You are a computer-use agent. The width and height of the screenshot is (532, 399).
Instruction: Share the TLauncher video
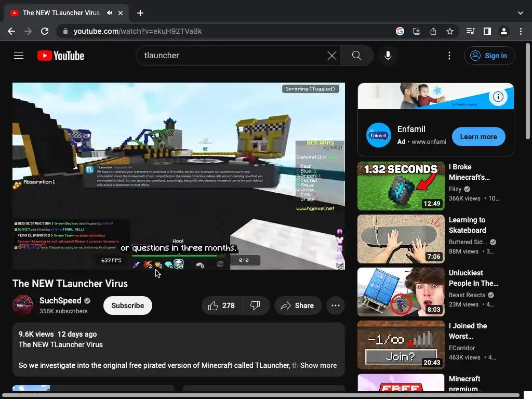298,305
